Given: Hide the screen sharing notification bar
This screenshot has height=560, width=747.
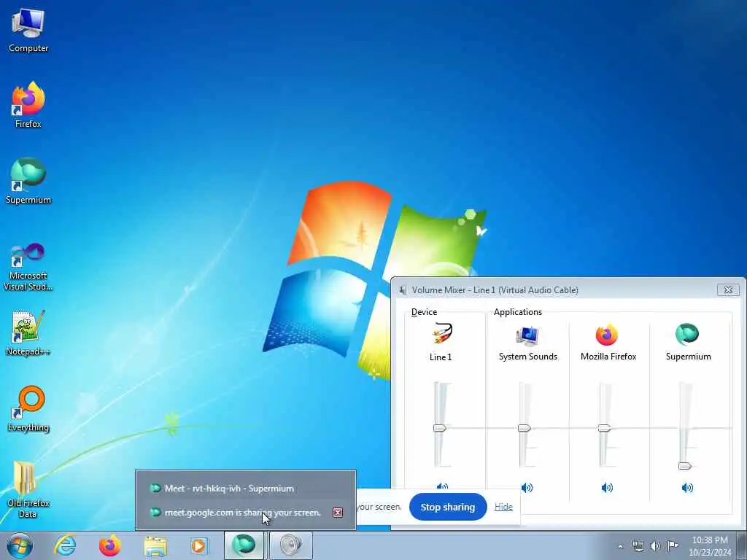Looking at the screenshot, I should pos(503,507).
